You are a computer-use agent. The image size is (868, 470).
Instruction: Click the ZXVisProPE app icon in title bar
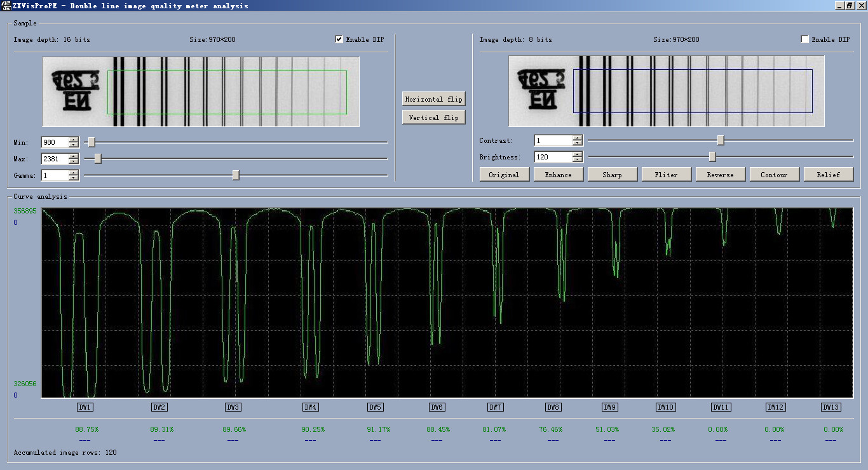click(x=6, y=6)
